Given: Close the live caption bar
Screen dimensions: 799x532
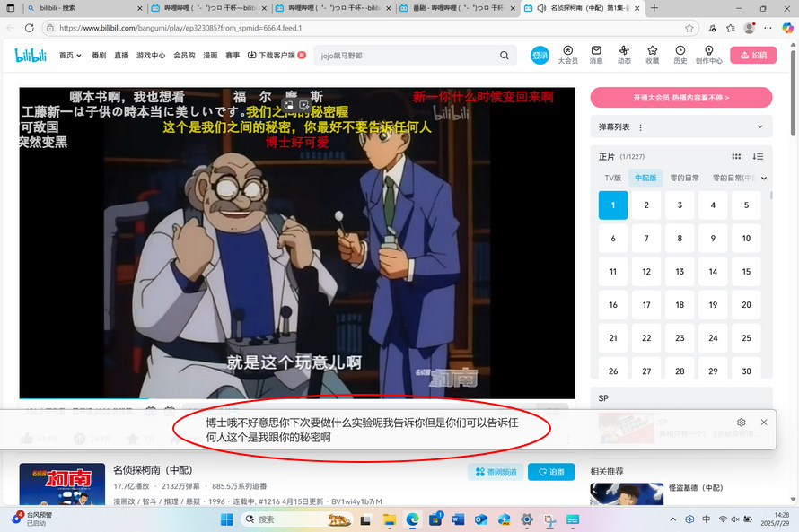Looking at the screenshot, I should click(764, 422).
